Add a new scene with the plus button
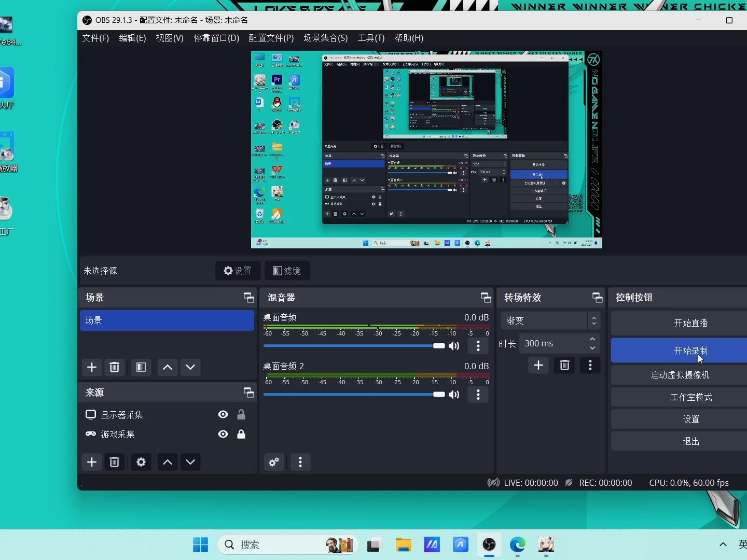Image resolution: width=747 pixels, height=560 pixels. [x=92, y=367]
